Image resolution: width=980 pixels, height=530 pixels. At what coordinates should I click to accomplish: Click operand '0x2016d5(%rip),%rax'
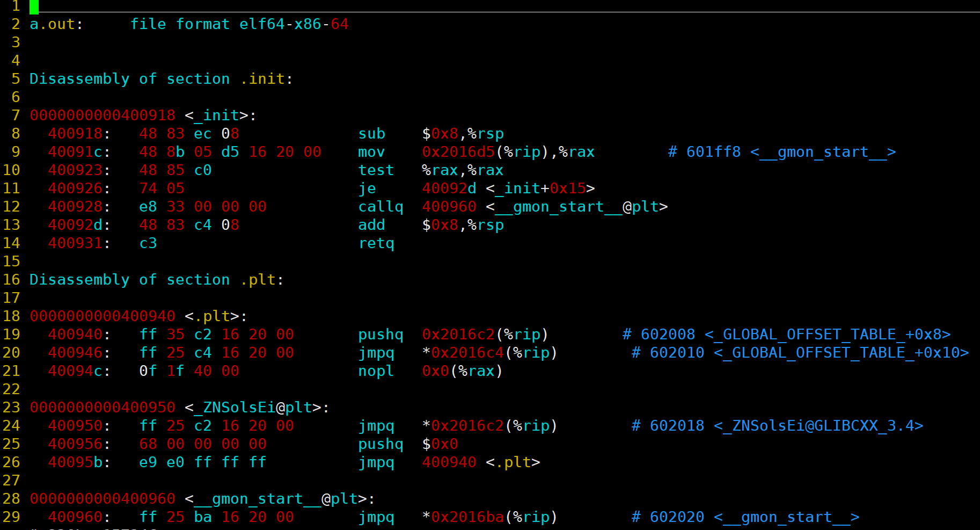[x=508, y=152]
